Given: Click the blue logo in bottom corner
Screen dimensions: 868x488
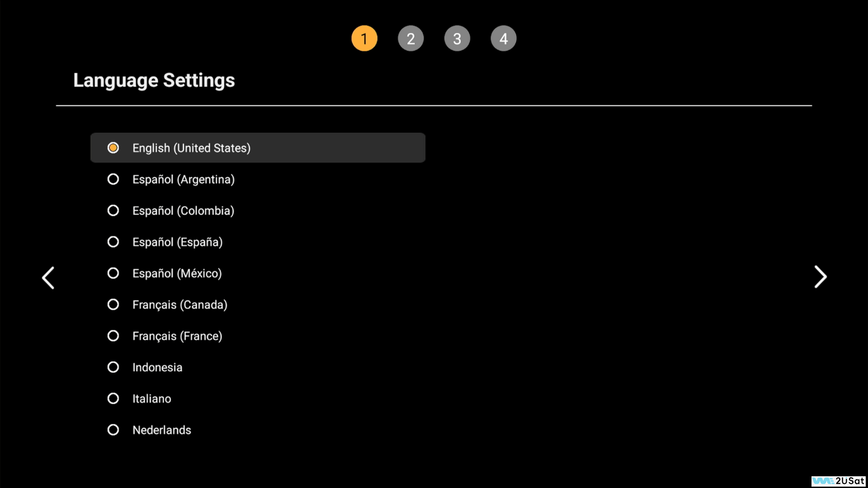Looking at the screenshot, I should pyautogui.click(x=823, y=481).
